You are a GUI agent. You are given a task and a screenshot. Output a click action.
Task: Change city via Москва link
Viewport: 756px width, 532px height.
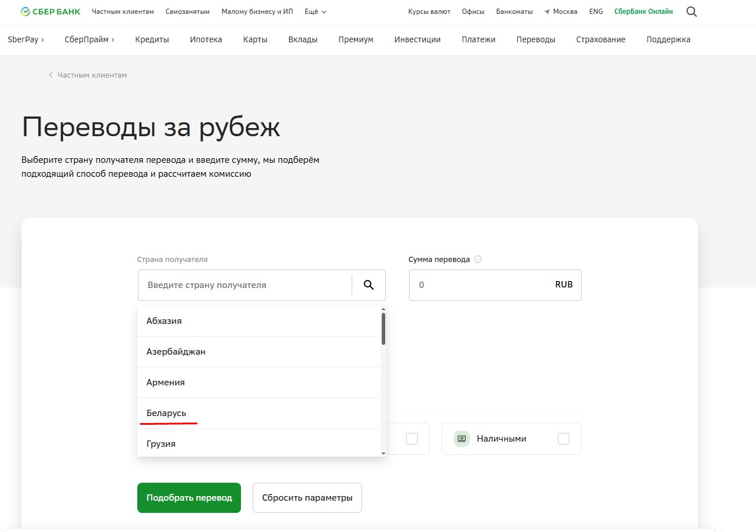(565, 12)
